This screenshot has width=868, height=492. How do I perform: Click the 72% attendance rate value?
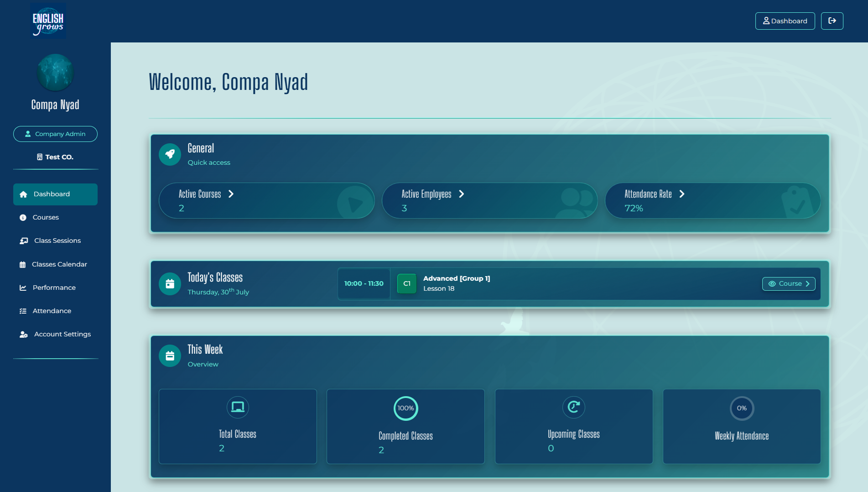(634, 209)
